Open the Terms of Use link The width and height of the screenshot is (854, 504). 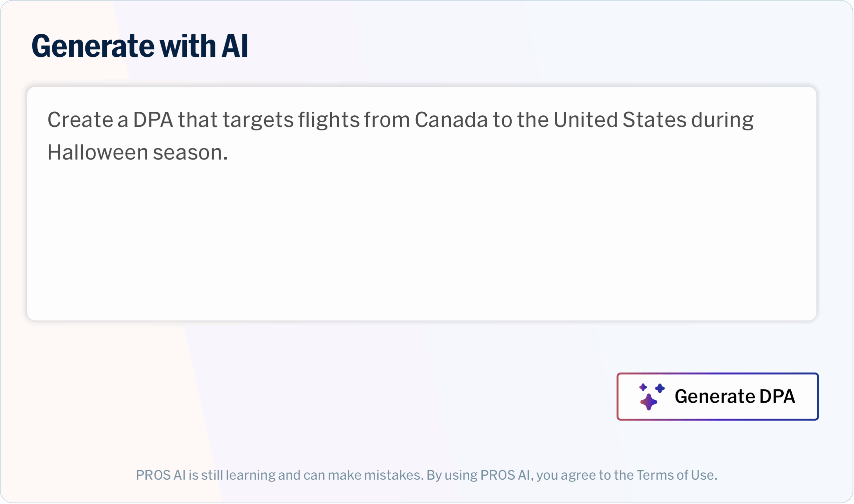[x=677, y=475]
